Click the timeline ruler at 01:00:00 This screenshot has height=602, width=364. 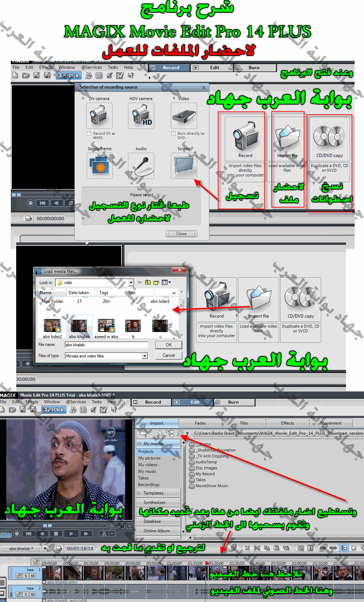pos(174,563)
